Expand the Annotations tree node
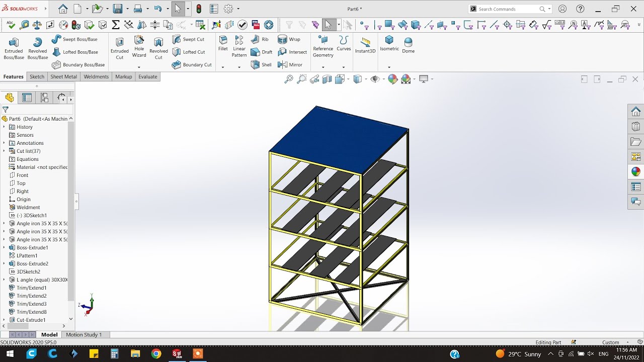Screen dimensions: 644x362 pos(4,143)
